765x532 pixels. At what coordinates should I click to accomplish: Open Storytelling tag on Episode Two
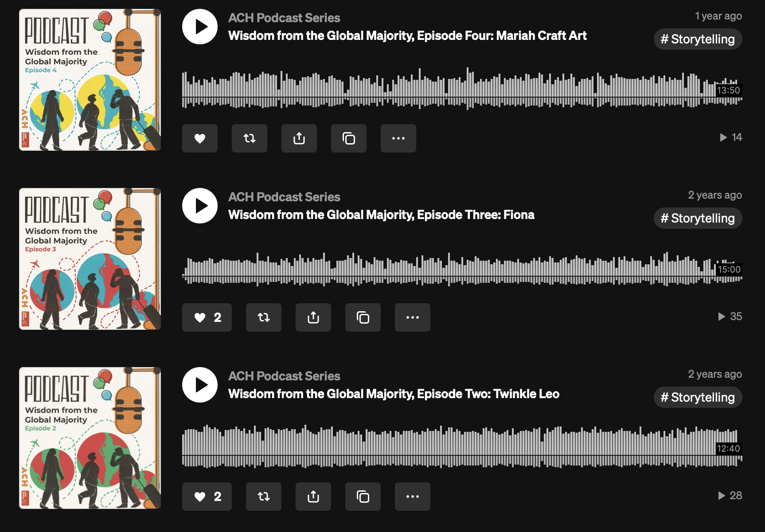coord(698,397)
